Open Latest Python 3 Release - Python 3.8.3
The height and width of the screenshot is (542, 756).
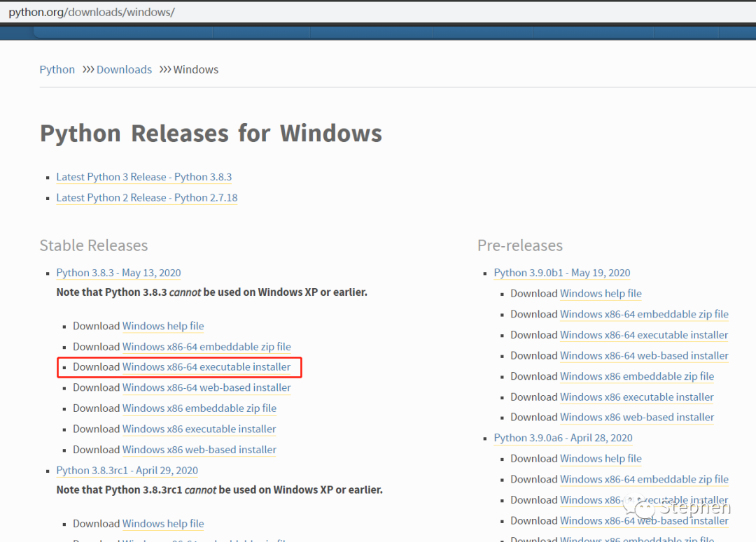click(x=143, y=177)
